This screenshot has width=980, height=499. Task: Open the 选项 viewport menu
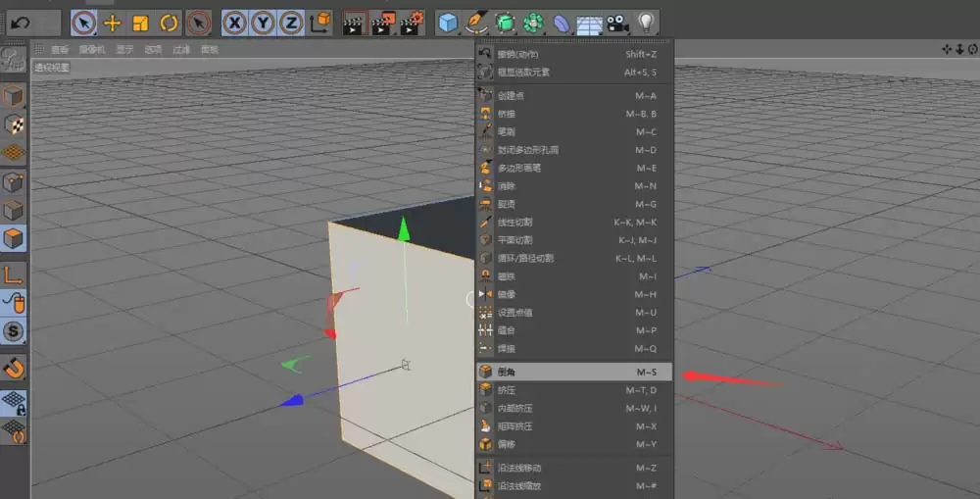coord(153,49)
